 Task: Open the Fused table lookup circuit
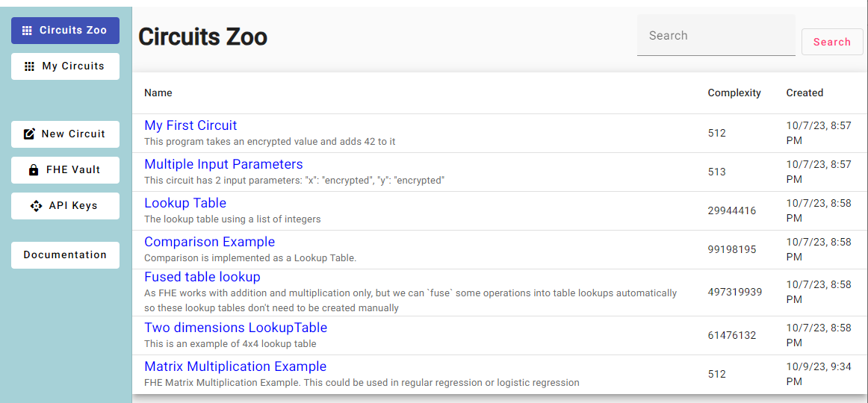coord(202,277)
